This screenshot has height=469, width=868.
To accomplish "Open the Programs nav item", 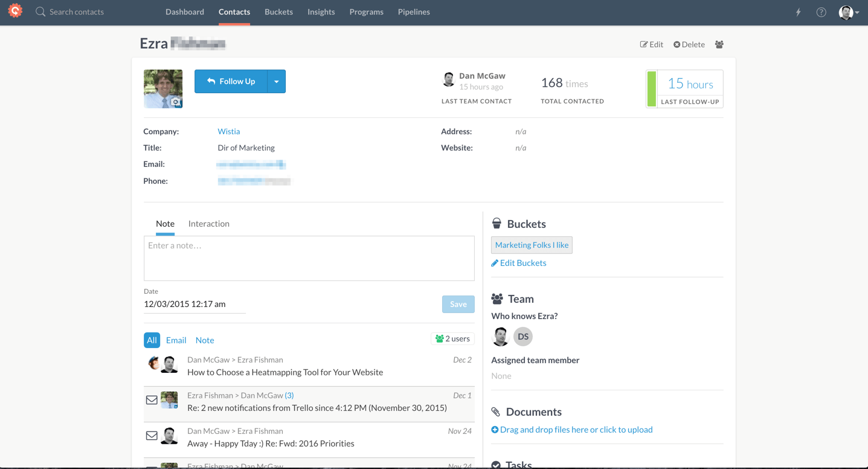I will [366, 12].
